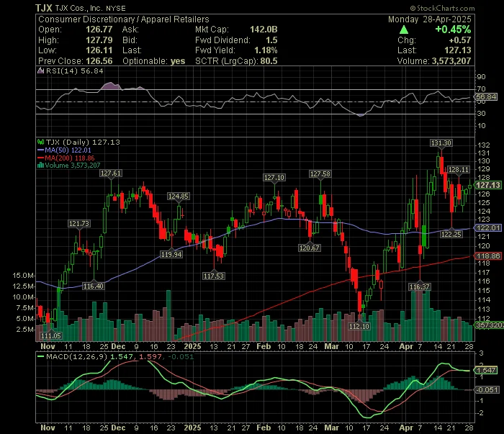504x434 pixels.
Task: Click the green MACD legend line marker
Action: (x=40, y=356)
